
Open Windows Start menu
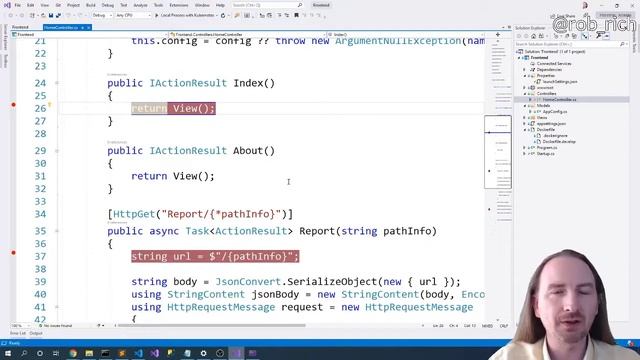pos(8,353)
